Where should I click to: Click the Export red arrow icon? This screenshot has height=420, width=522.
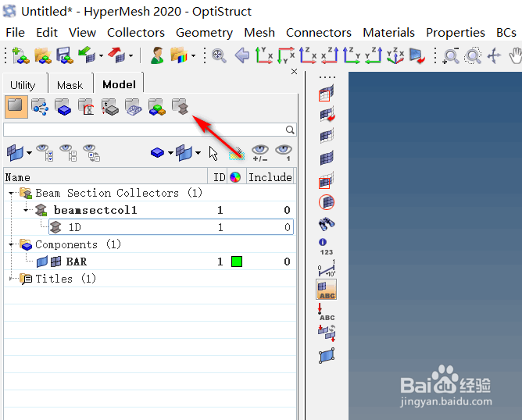coord(116,55)
